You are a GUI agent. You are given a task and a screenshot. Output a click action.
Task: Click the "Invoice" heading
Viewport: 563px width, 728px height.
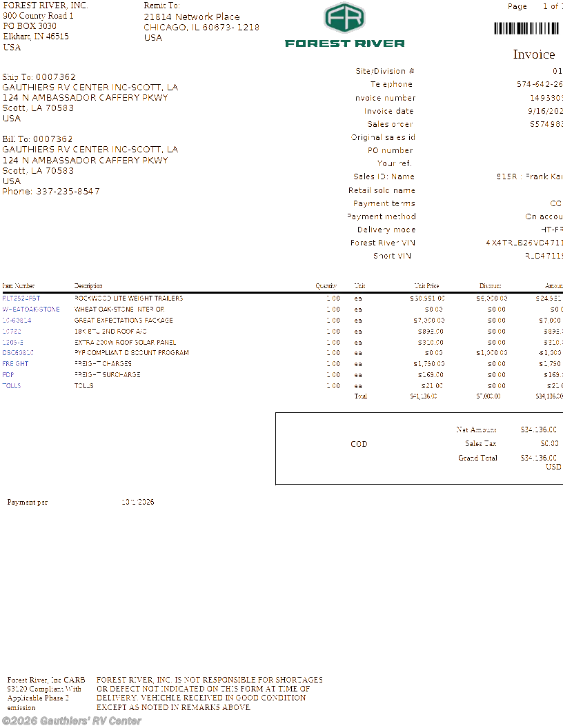[534, 54]
